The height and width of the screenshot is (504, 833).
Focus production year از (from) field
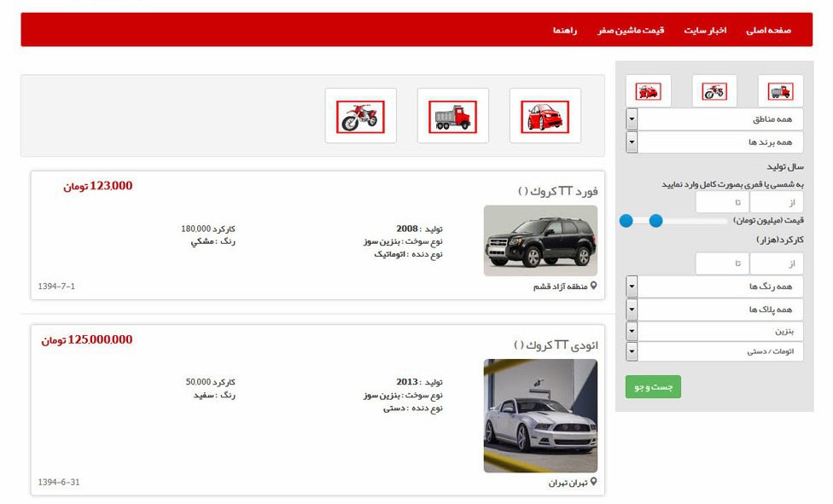click(776, 202)
